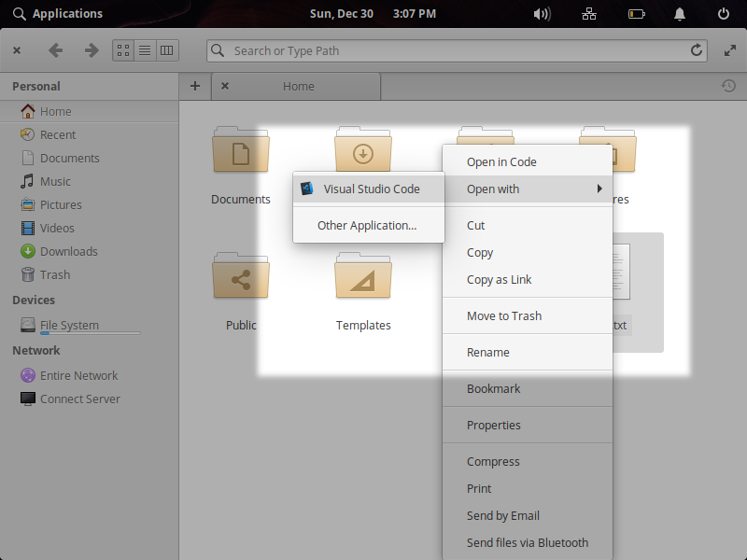Open the notifications bell indicator
Screen dimensions: 747x560
click(x=680, y=14)
